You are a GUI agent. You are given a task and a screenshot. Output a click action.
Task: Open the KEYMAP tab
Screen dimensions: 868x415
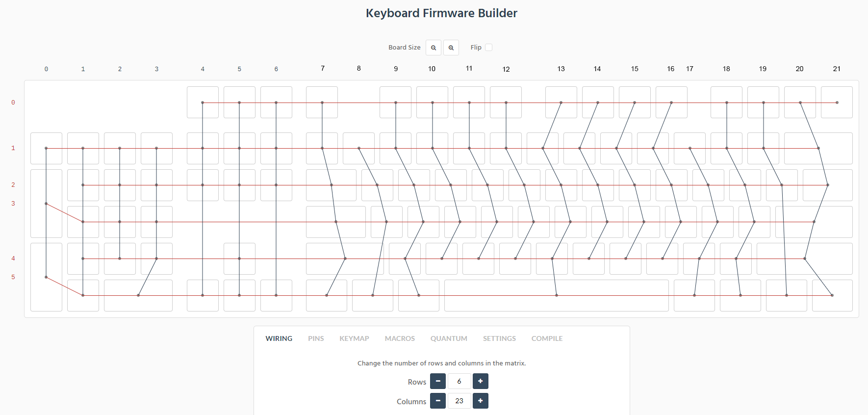pyautogui.click(x=354, y=338)
